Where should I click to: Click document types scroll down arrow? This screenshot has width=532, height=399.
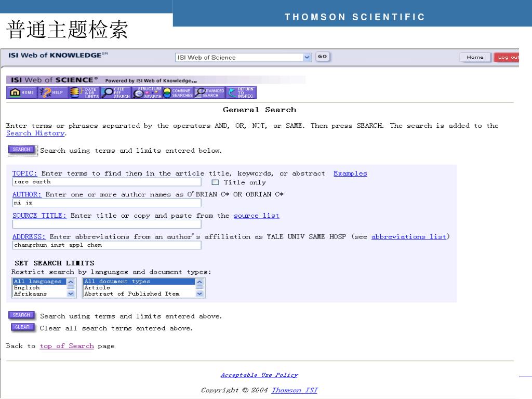coord(199,294)
